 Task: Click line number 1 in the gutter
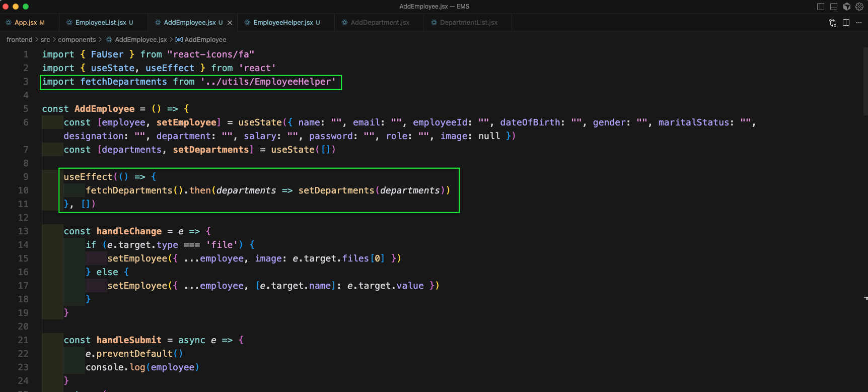pos(26,54)
